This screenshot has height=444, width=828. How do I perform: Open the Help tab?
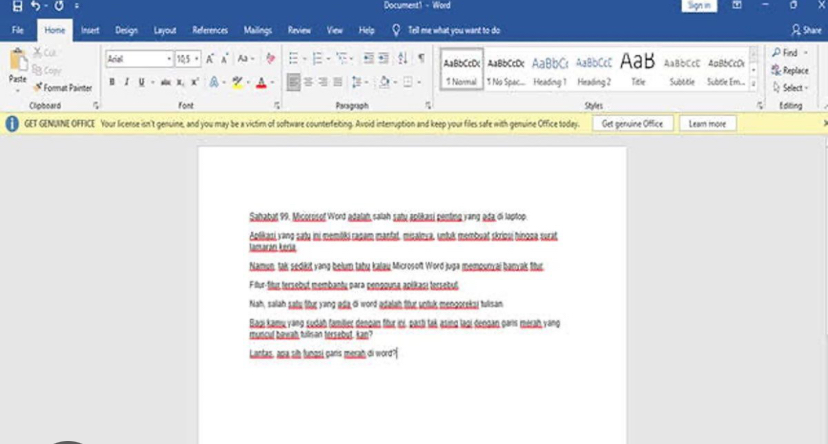click(366, 31)
